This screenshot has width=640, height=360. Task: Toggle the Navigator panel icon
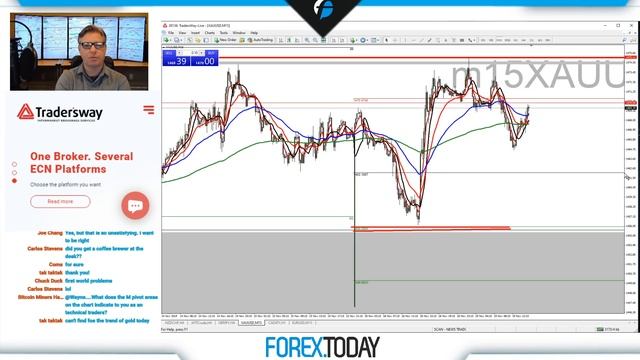[207, 40]
